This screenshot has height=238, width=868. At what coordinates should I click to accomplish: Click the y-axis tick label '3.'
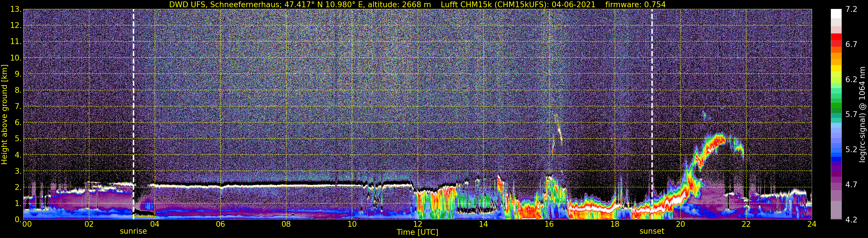(18, 171)
